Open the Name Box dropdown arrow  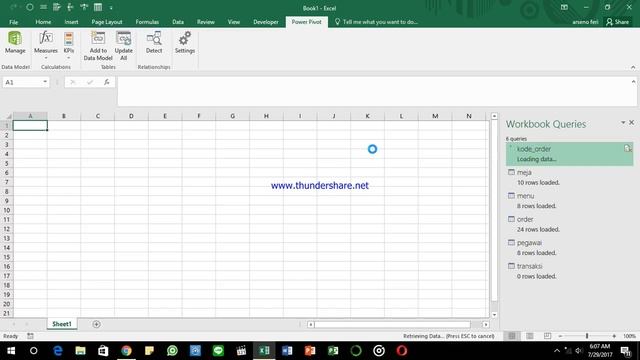coord(44,82)
